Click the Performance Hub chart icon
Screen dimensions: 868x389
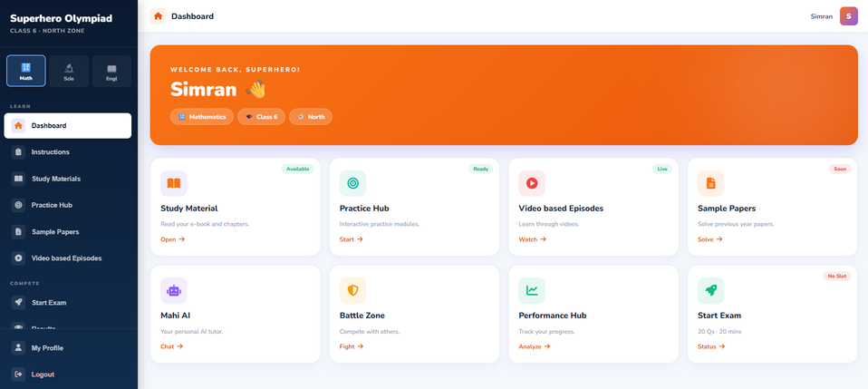click(x=532, y=290)
